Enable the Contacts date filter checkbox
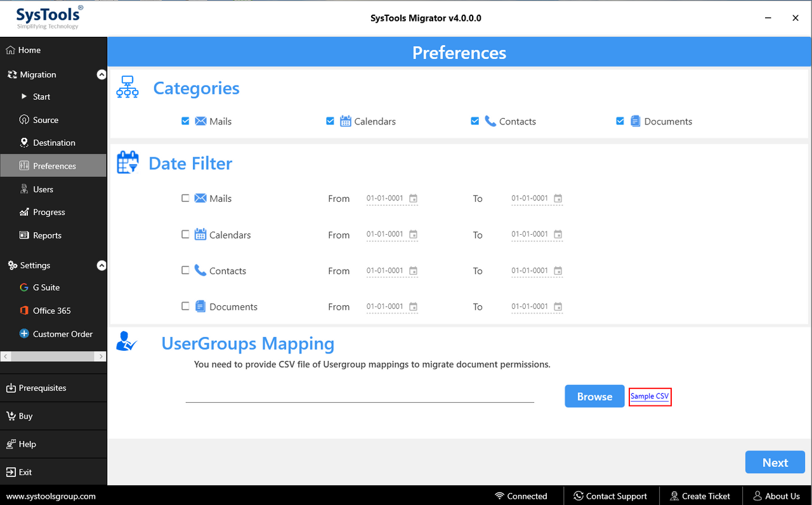 tap(185, 270)
